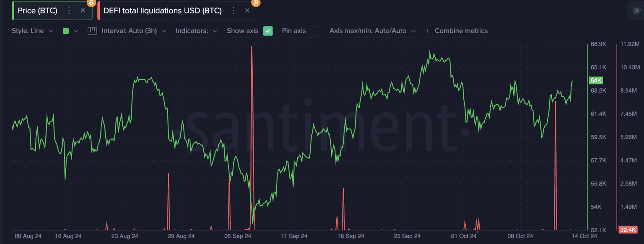Screen dimensions: 644x244
Task: Click the interval candle icon
Action: tap(92, 31)
